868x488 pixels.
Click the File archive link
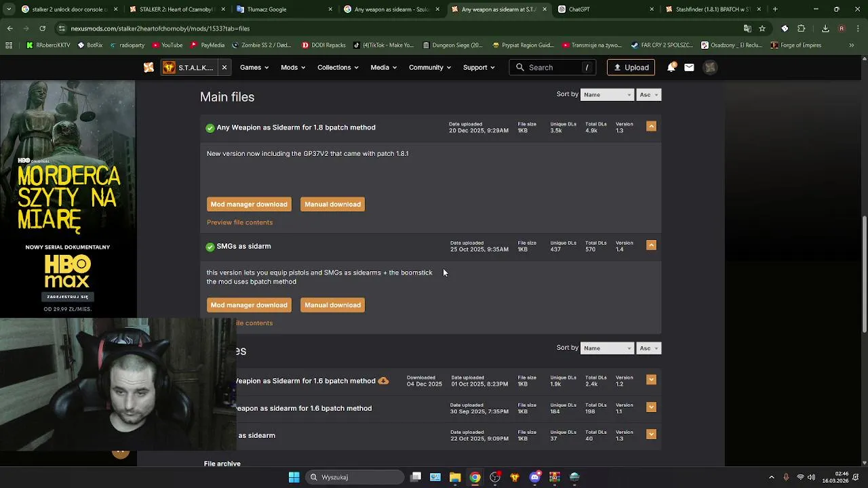coord(222,464)
